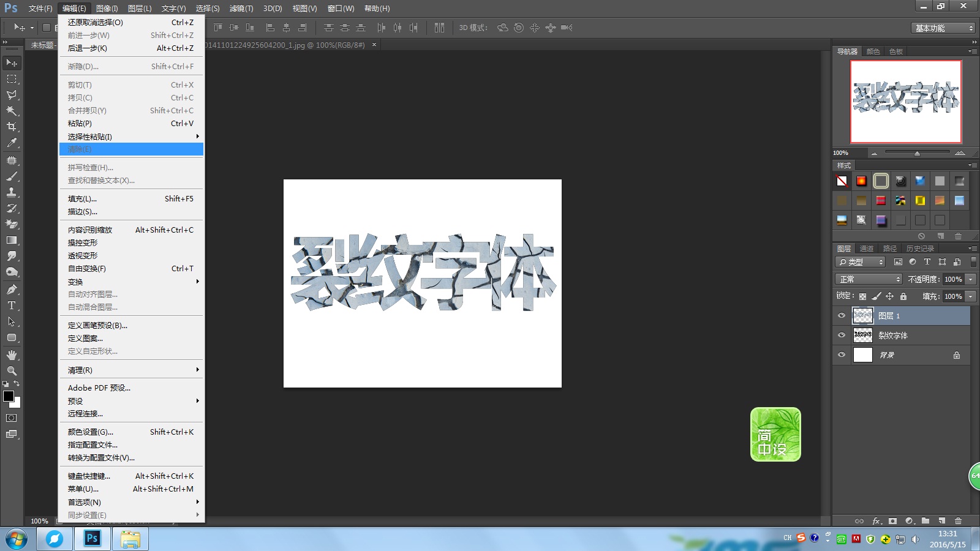Select the Crop tool
Image resolution: width=980 pixels, height=551 pixels.
tap(12, 127)
